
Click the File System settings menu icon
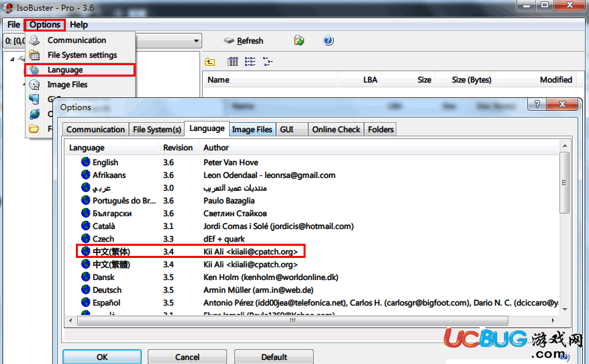tap(34, 55)
